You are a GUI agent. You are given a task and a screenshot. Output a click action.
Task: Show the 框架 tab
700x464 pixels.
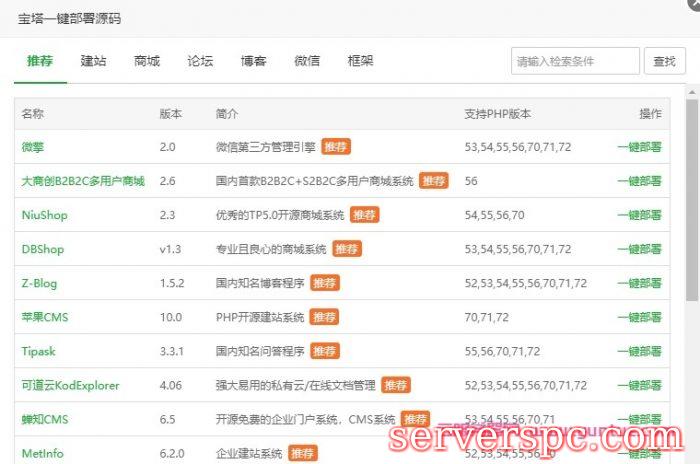click(x=360, y=61)
